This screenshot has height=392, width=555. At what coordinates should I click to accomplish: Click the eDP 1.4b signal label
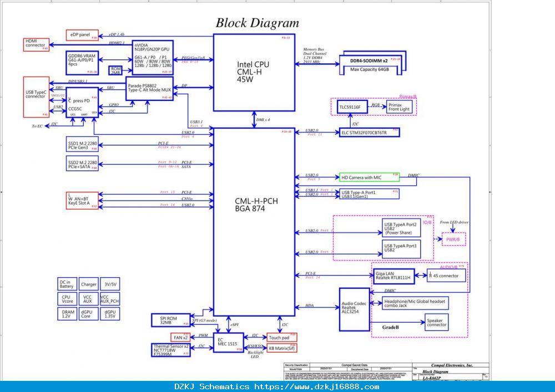(x=117, y=34)
